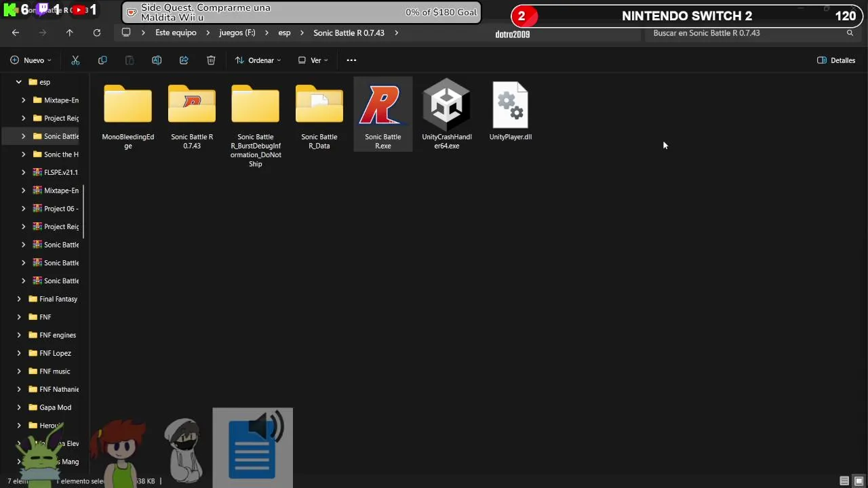Go up one folder level arrow
This screenshot has height=488, width=868.
pyautogui.click(x=69, y=33)
